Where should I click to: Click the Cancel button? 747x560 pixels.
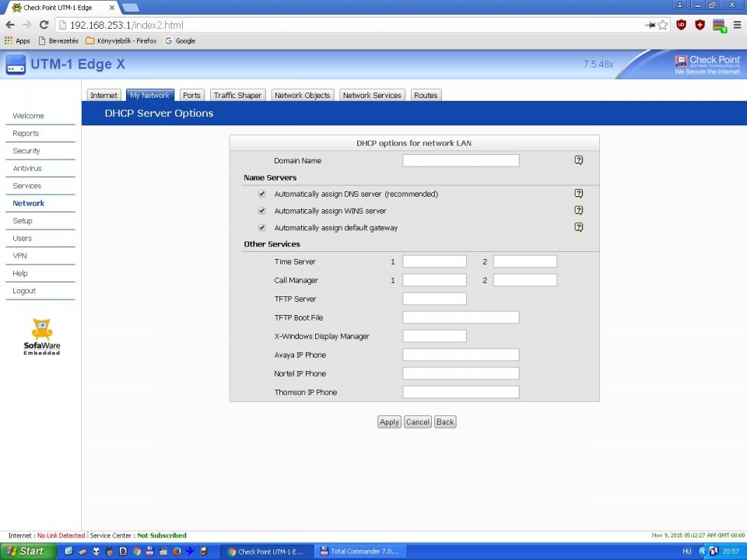[x=417, y=422]
